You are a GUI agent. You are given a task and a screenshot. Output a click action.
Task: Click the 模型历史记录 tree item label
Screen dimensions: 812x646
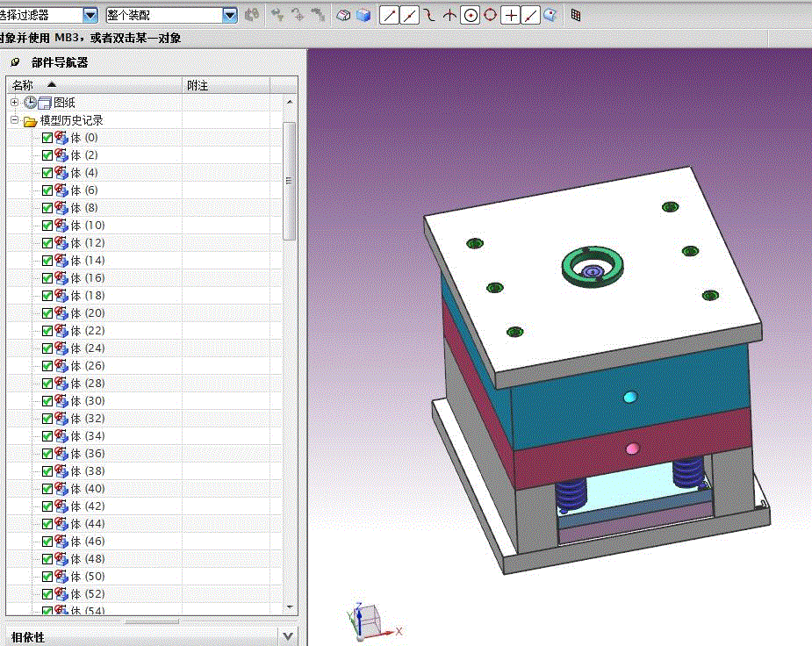(71, 120)
